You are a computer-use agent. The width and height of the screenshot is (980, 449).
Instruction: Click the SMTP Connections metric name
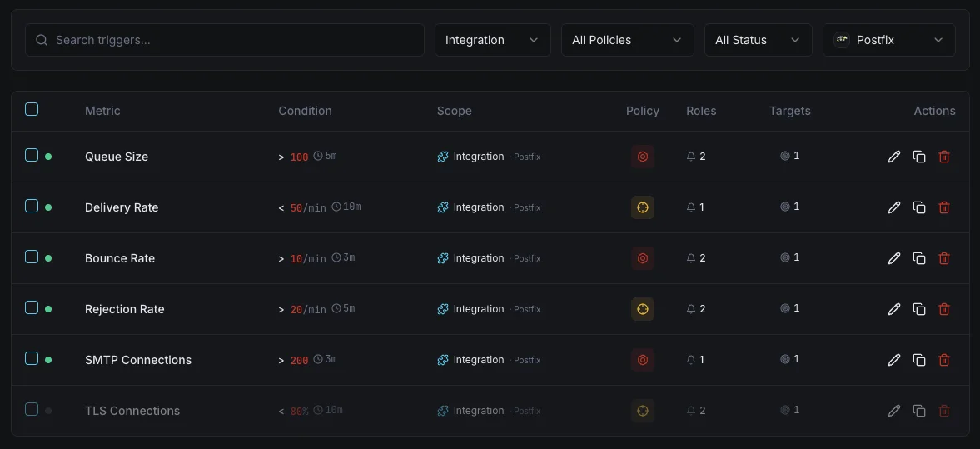point(138,360)
